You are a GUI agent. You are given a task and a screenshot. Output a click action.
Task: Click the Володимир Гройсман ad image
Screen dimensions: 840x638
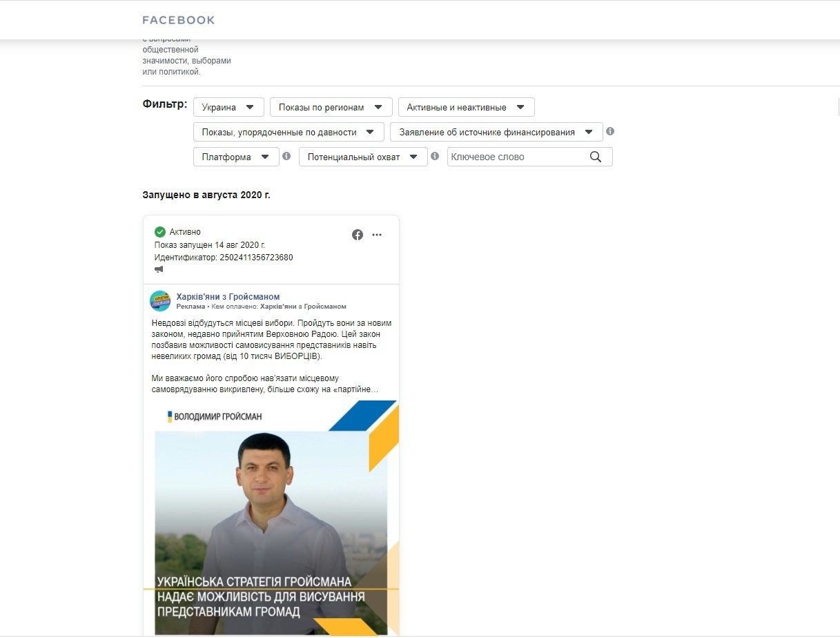(271, 518)
